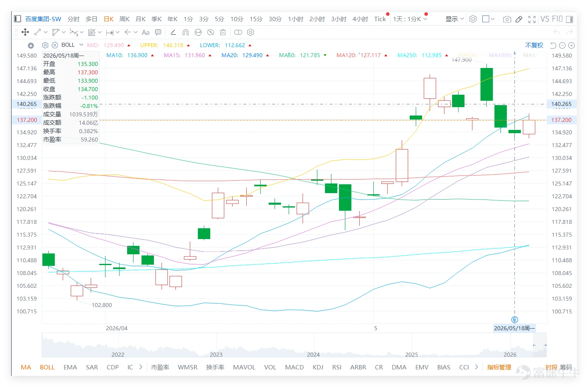The height and width of the screenshot is (387, 588).
Task: Open the line style pencil tool
Action: tap(173, 32)
